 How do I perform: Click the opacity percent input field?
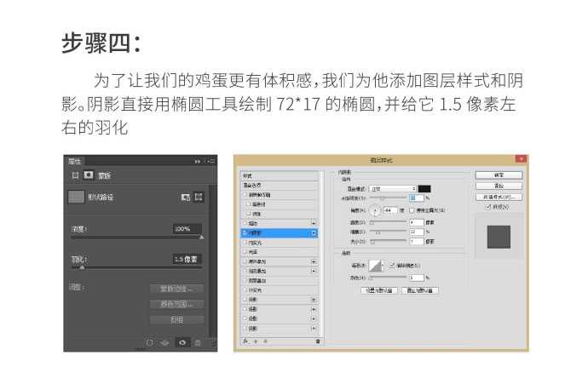coord(416,198)
